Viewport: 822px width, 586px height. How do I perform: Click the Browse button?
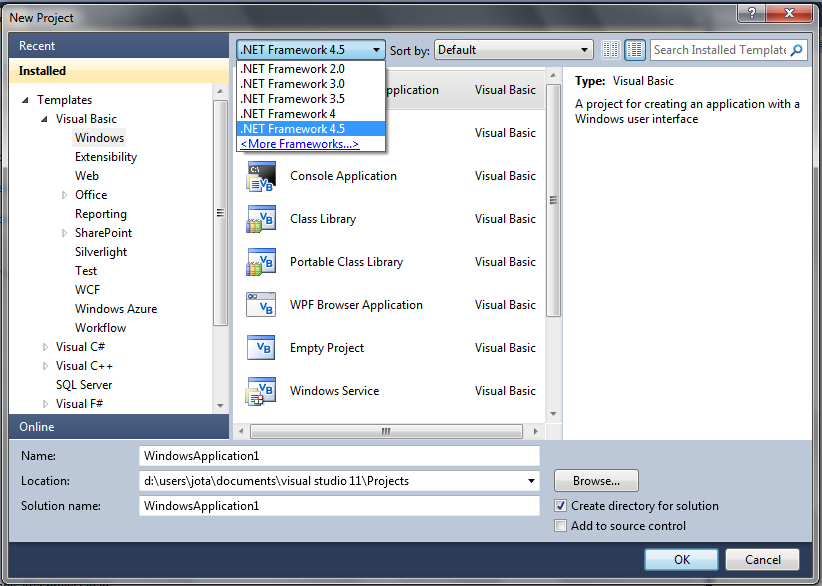pos(596,481)
